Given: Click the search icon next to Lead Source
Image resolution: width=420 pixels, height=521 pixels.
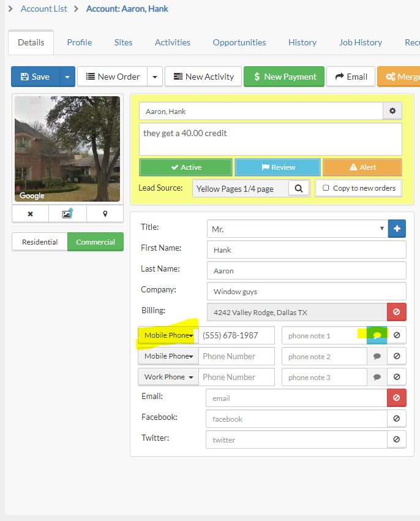Looking at the screenshot, I should pyautogui.click(x=299, y=189).
